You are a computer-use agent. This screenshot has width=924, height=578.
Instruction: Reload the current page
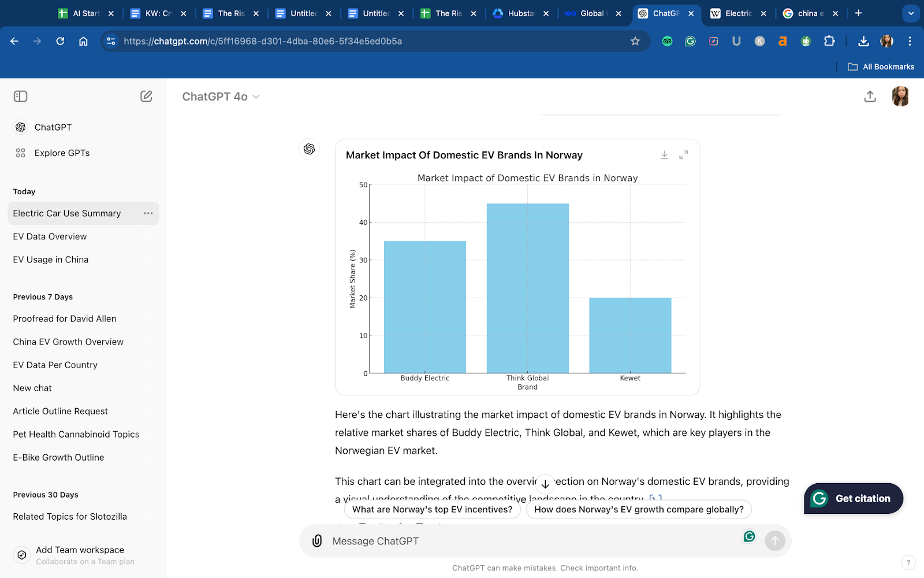[x=60, y=41]
